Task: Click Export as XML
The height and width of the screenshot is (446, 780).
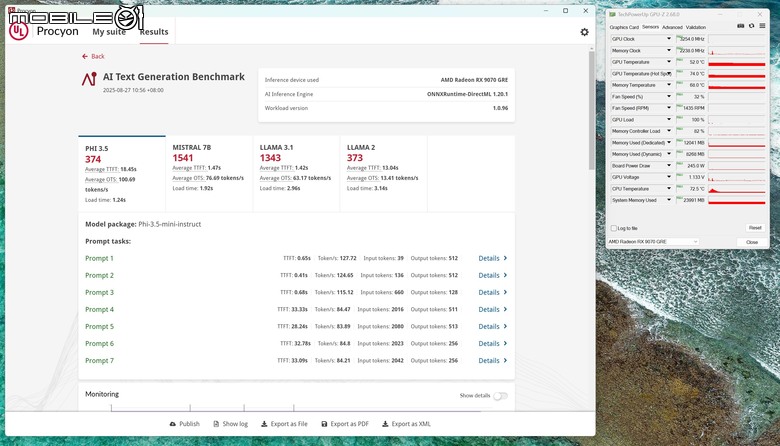Action: point(406,424)
